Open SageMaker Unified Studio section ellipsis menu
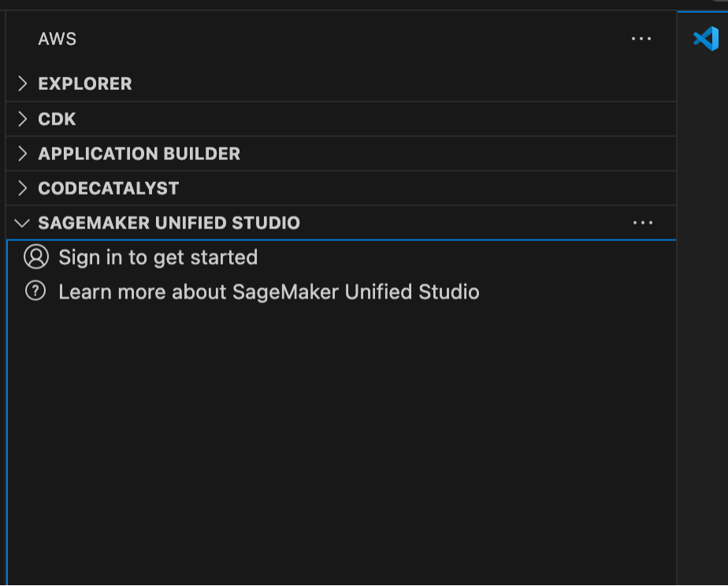 tap(641, 222)
